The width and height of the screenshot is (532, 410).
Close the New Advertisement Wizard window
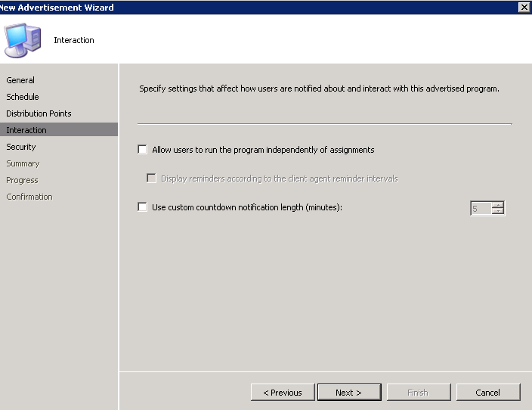(x=524, y=7)
